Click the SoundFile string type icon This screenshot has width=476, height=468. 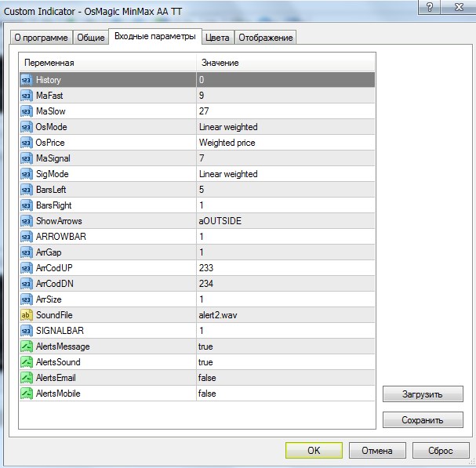27,315
